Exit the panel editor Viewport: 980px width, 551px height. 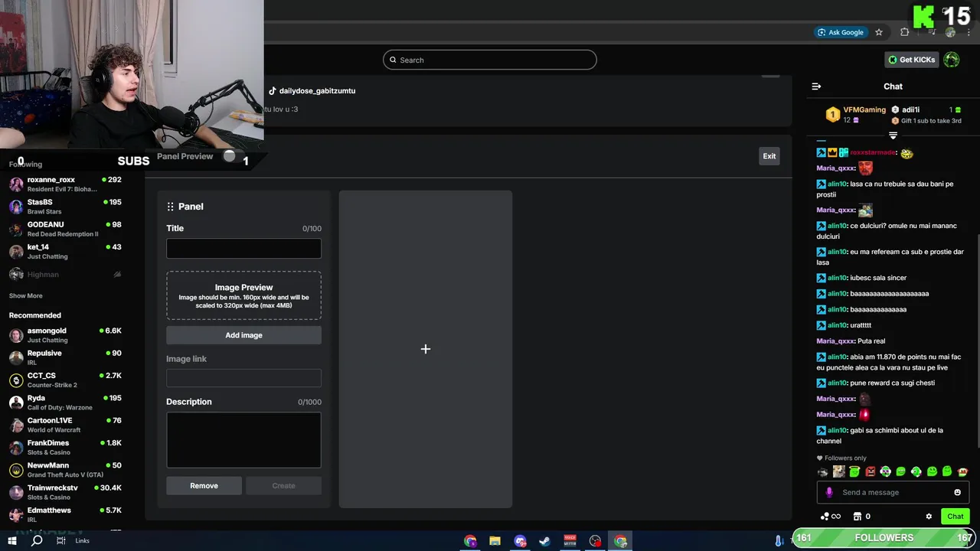click(x=769, y=156)
